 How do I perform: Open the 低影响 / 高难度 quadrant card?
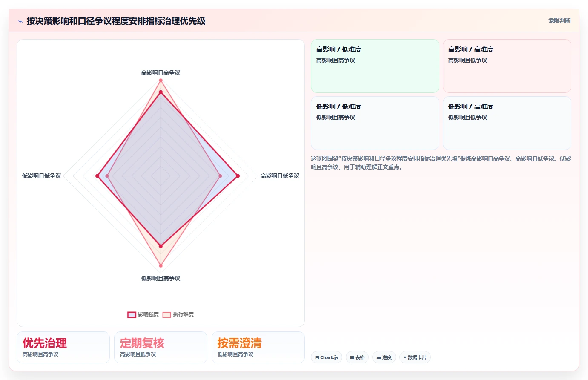coord(507,123)
